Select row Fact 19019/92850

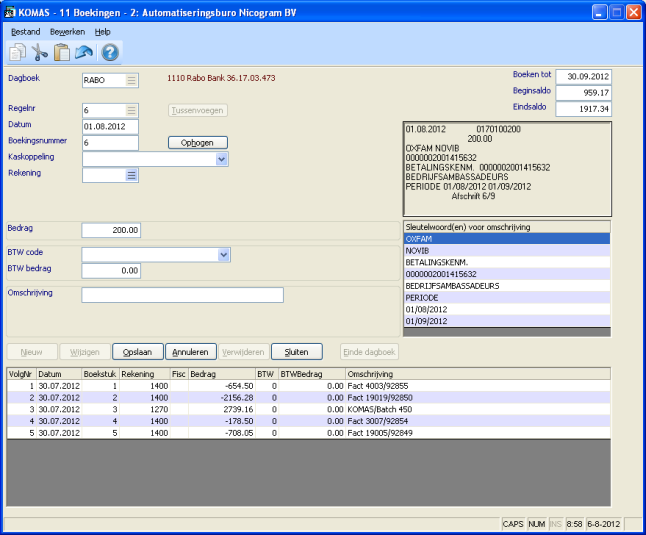[309, 397]
